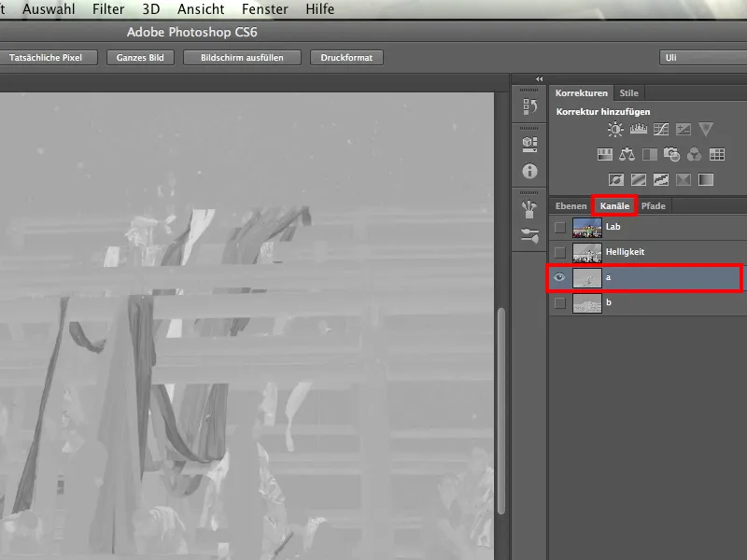This screenshot has height=560, width=747.
Task: Click the Ganzes Bild button
Action: click(x=140, y=58)
